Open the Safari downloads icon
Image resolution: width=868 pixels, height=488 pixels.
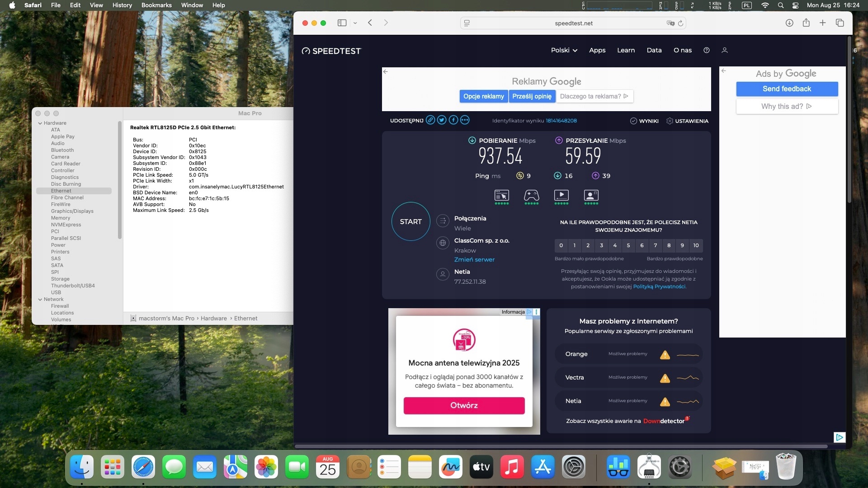[x=789, y=23]
